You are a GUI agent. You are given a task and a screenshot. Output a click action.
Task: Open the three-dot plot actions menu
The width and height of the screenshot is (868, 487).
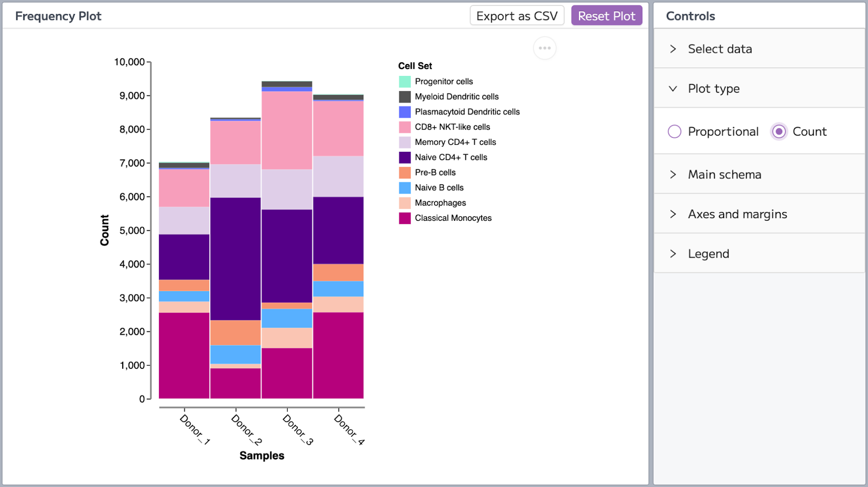[545, 48]
